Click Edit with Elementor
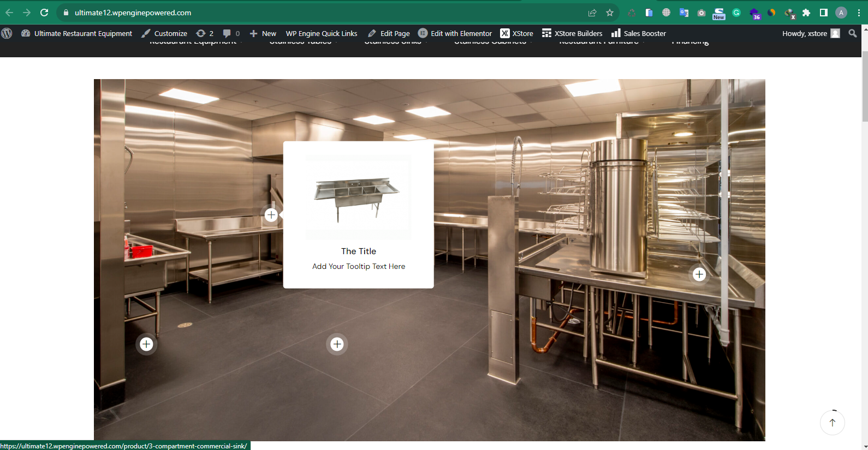Screen dimensions: 868x450 (x=455, y=33)
